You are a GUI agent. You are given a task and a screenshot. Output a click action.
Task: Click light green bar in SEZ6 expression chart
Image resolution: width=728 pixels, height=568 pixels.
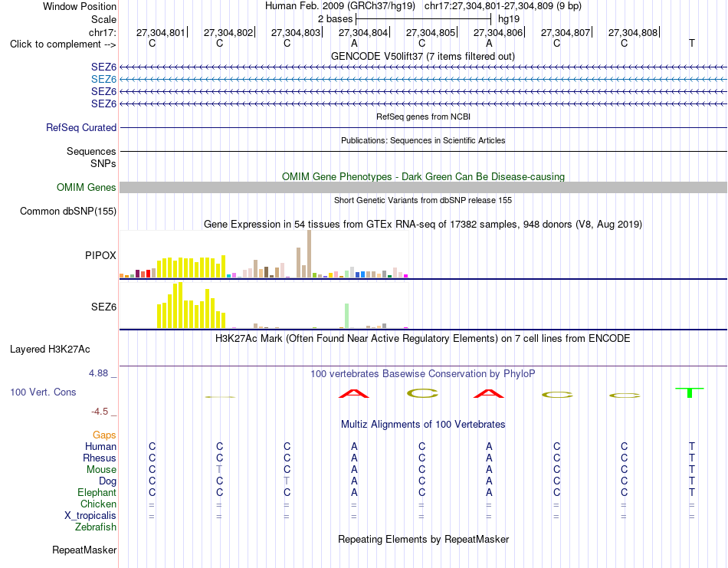click(346, 317)
